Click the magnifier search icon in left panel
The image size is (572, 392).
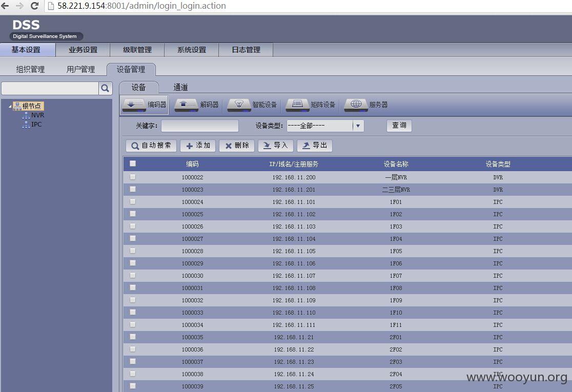105,88
